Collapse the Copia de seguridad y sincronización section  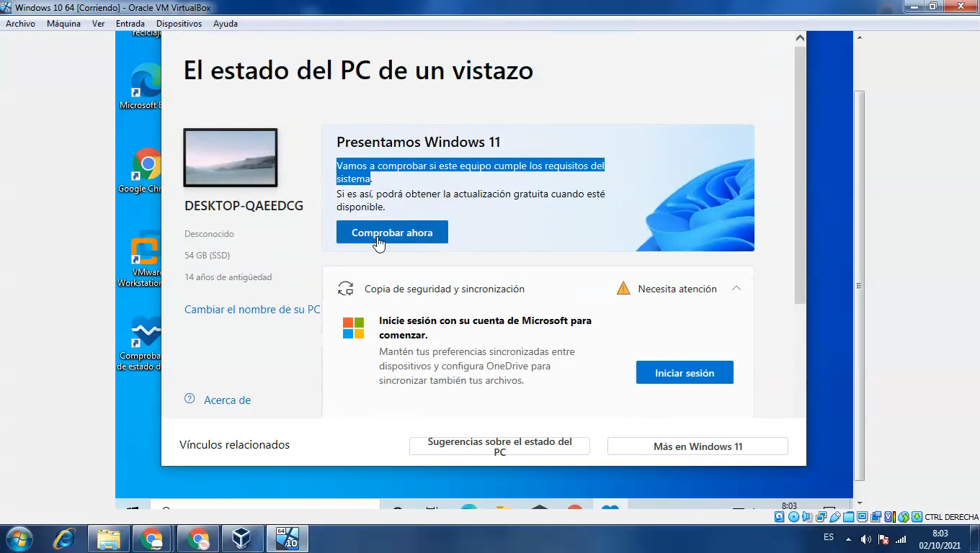736,287
